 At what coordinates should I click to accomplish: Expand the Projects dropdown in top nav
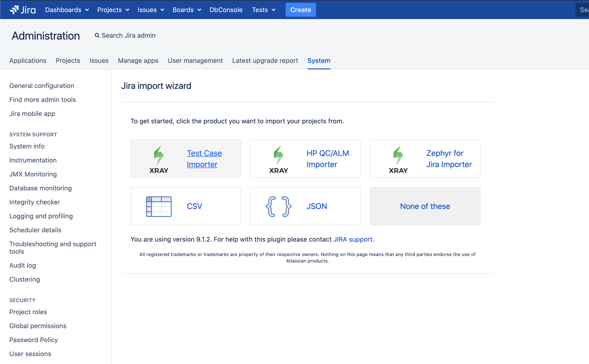pos(113,10)
